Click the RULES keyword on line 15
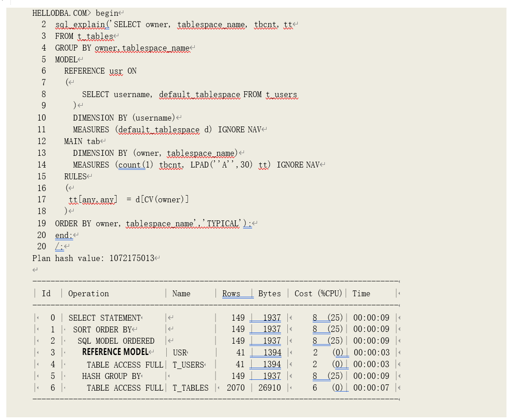Viewport: 511px width, 420px height. click(x=75, y=177)
